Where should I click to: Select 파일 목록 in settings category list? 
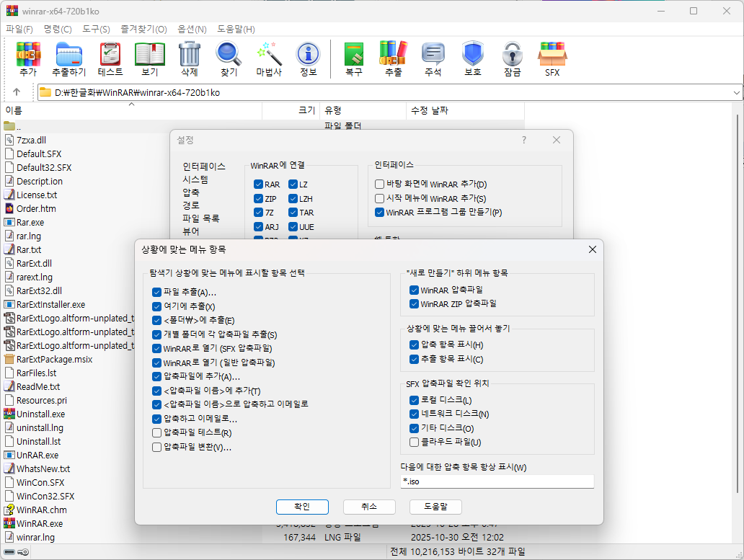[x=200, y=218]
